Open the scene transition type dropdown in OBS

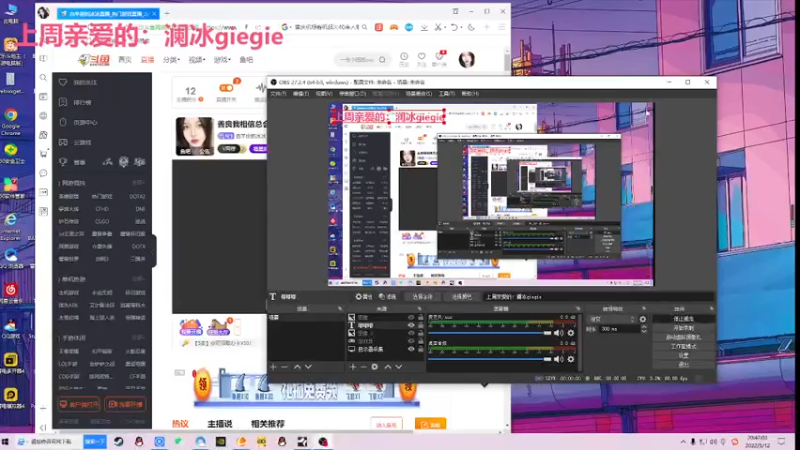tap(612, 319)
